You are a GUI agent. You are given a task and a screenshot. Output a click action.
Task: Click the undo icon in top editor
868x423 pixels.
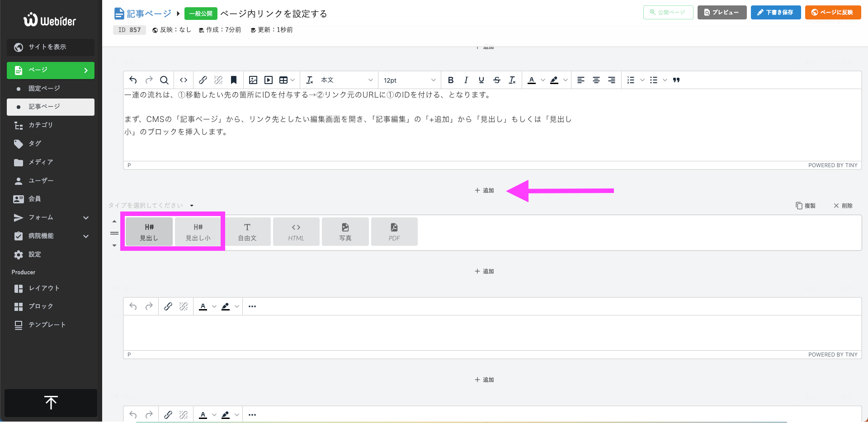point(133,80)
